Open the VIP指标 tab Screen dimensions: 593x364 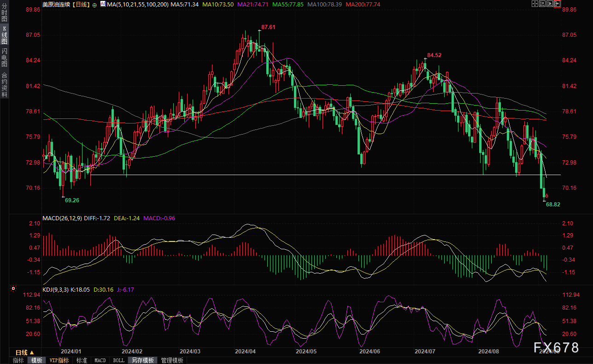59,360
